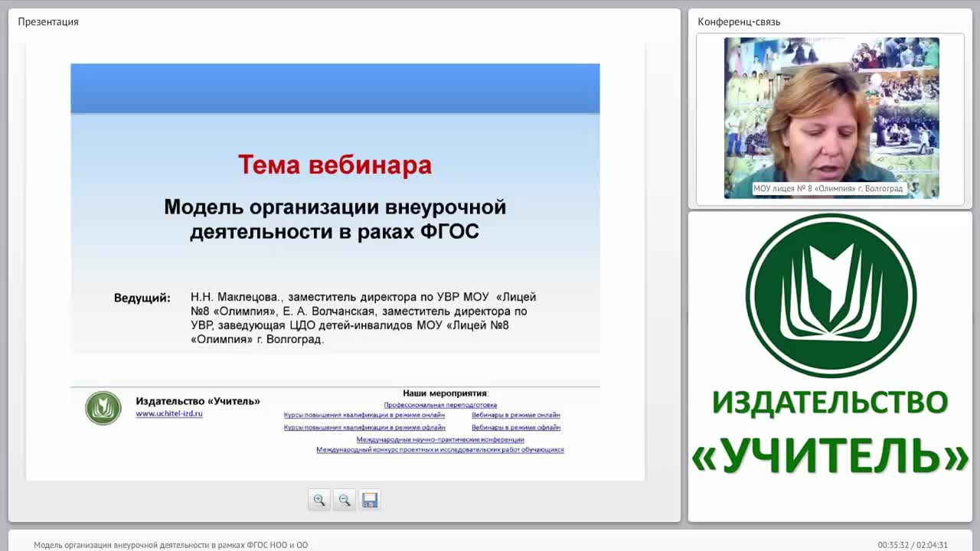
Task: Click the Ведущий label on the slide
Action: click(x=142, y=298)
